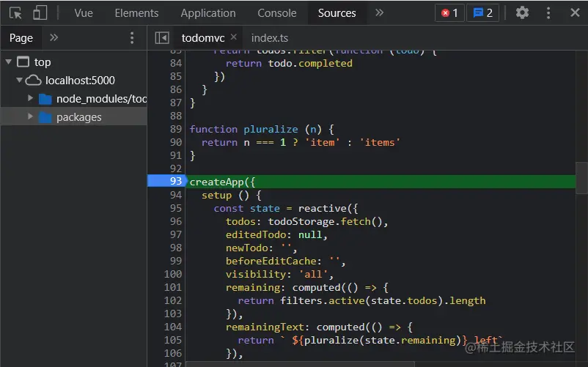Click 'visibility' property on line 100
588x367 pixels.
256,274
